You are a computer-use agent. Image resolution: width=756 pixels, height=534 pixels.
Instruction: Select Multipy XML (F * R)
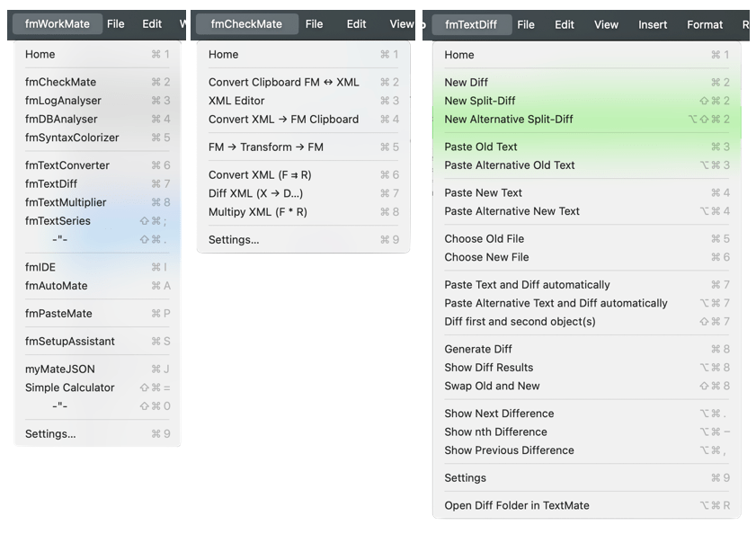point(257,212)
